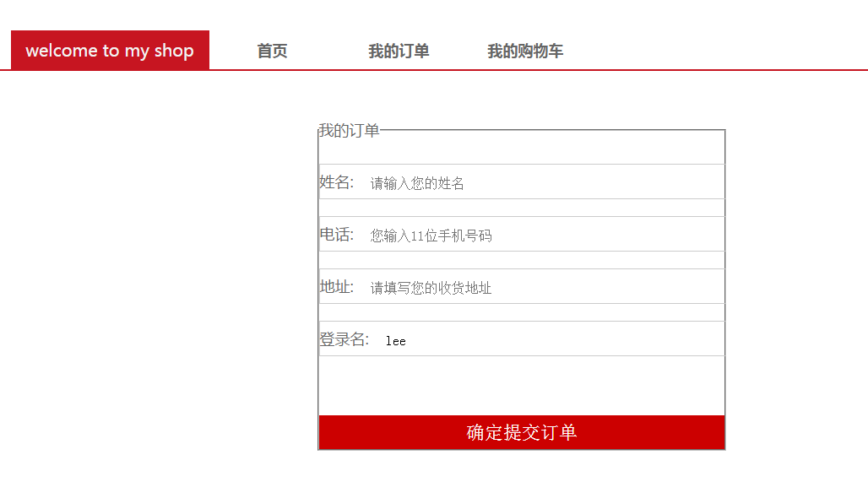Click the 登录名: label
The height and width of the screenshot is (482, 868).
(344, 339)
